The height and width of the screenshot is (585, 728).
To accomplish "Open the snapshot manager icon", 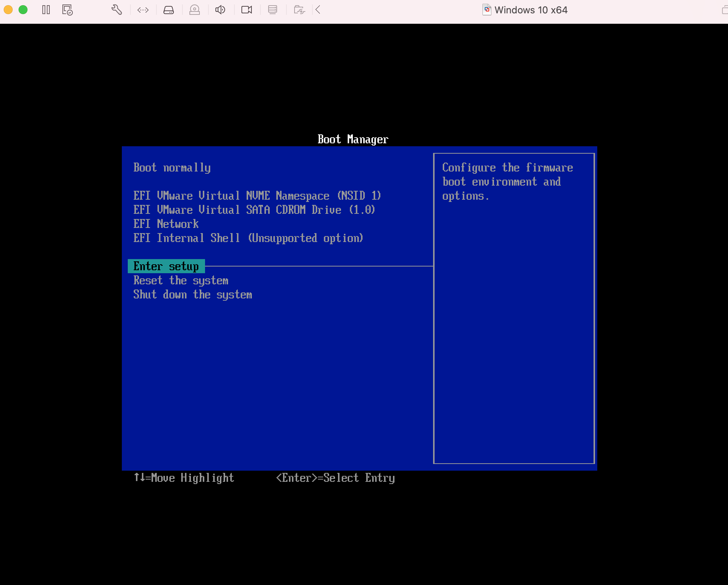I will point(68,10).
